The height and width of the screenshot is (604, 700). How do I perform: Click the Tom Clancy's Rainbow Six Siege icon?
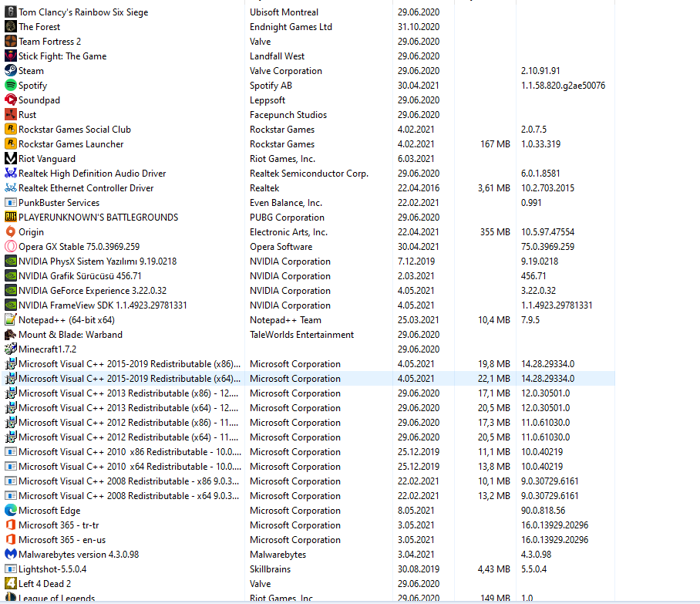[11, 12]
